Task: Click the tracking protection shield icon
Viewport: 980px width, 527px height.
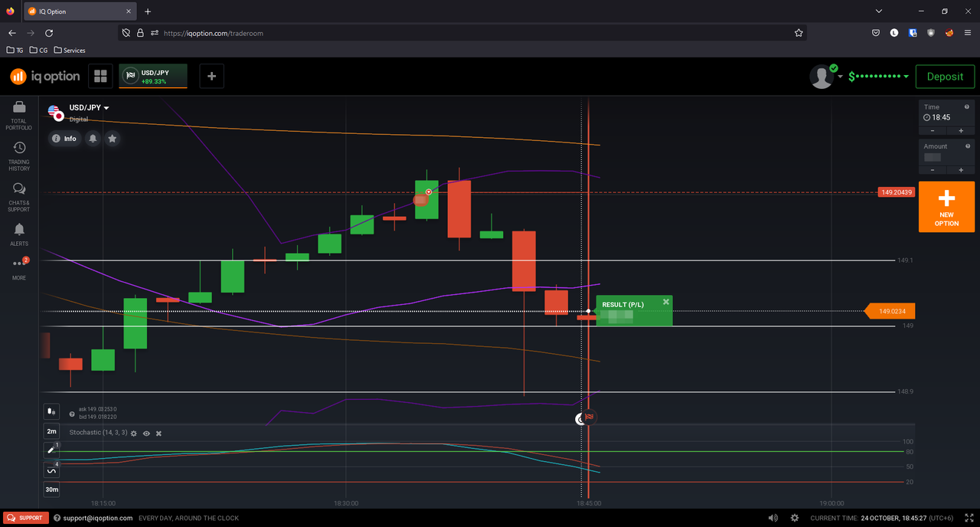Action: tap(127, 33)
